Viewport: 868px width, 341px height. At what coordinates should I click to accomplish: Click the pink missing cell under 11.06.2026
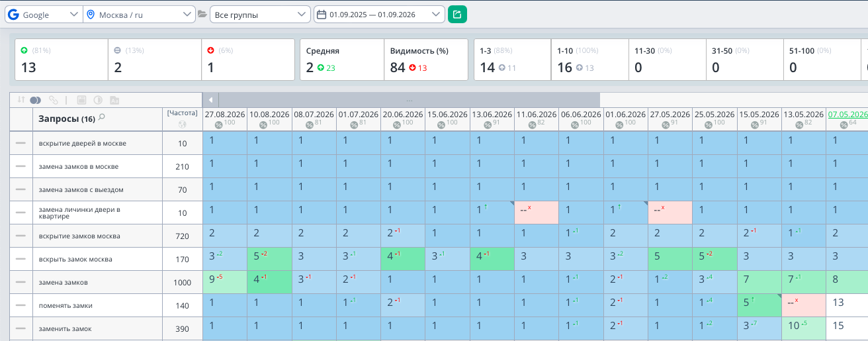pos(536,213)
